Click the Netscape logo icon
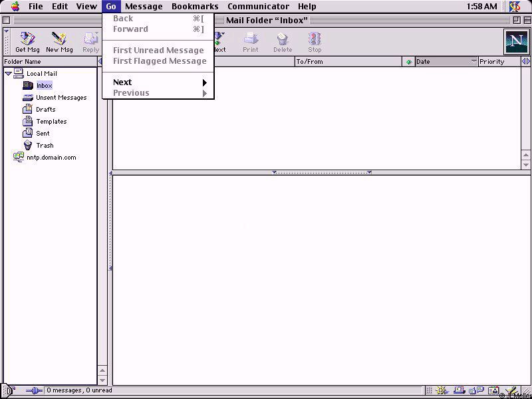The height and width of the screenshot is (399, 532). (x=516, y=42)
